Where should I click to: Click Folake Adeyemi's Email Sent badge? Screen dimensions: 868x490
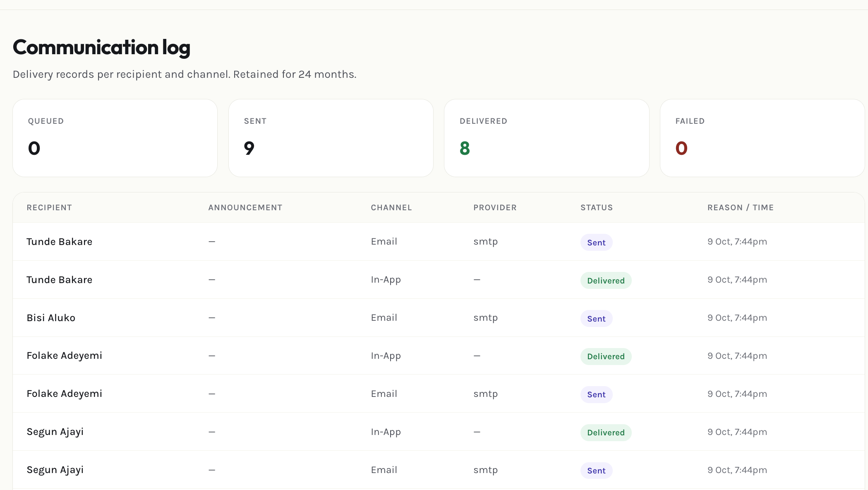(x=596, y=394)
